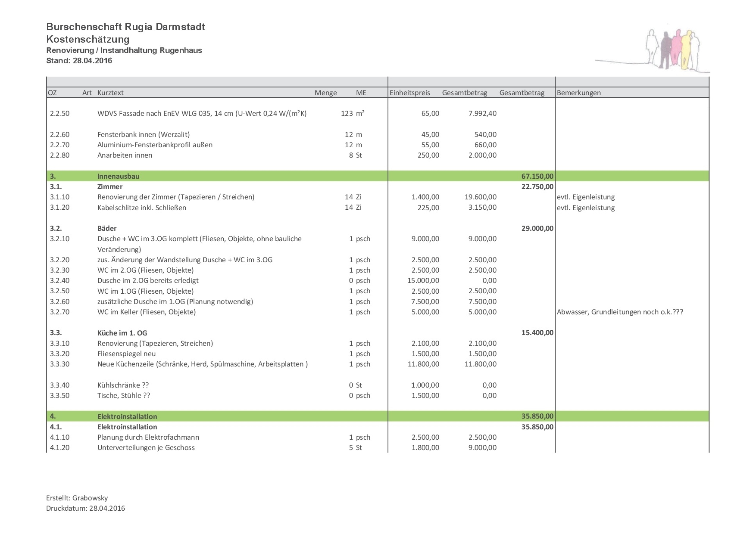Click the amount '19.600,00'
The image size is (756, 534).
(481, 197)
